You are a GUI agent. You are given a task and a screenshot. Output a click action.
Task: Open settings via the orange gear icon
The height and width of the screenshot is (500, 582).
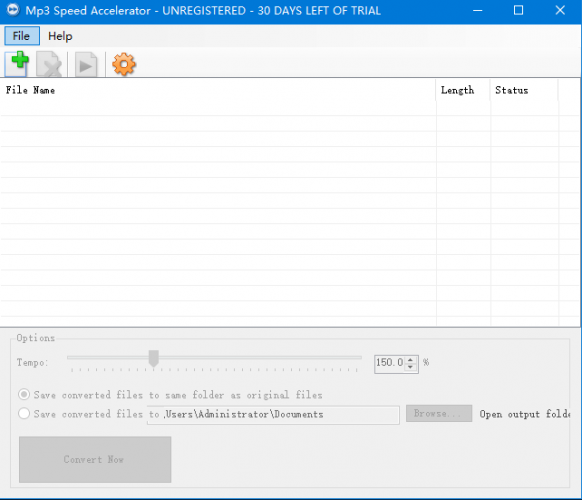pos(124,65)
